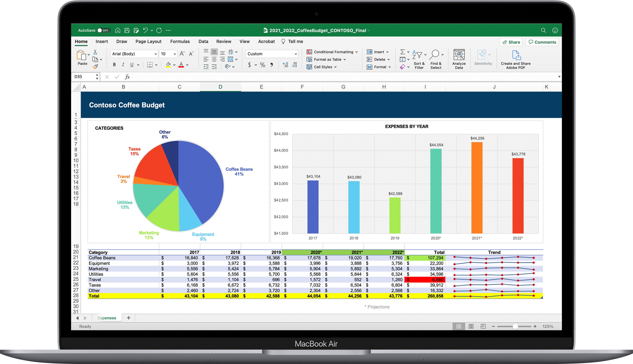The width and height of the screenshot is (633, 364).
Task: Select column D header
Action: click(220, 87)
